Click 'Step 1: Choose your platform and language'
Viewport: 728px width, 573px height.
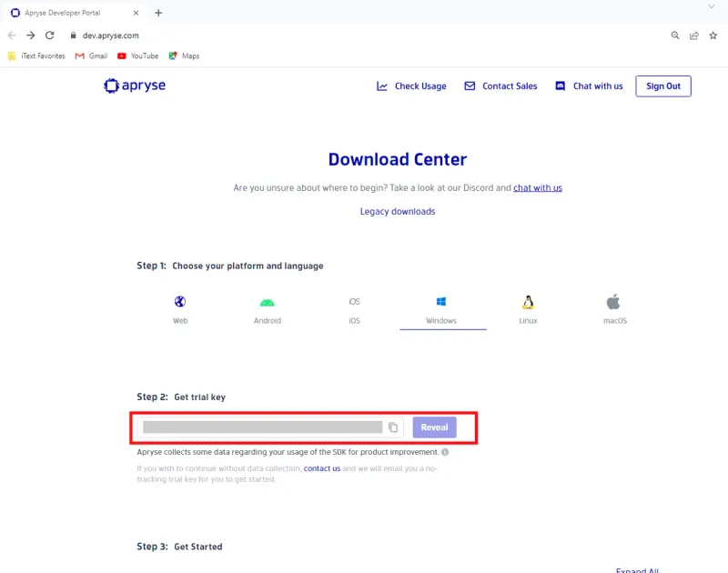pos(230,266)
